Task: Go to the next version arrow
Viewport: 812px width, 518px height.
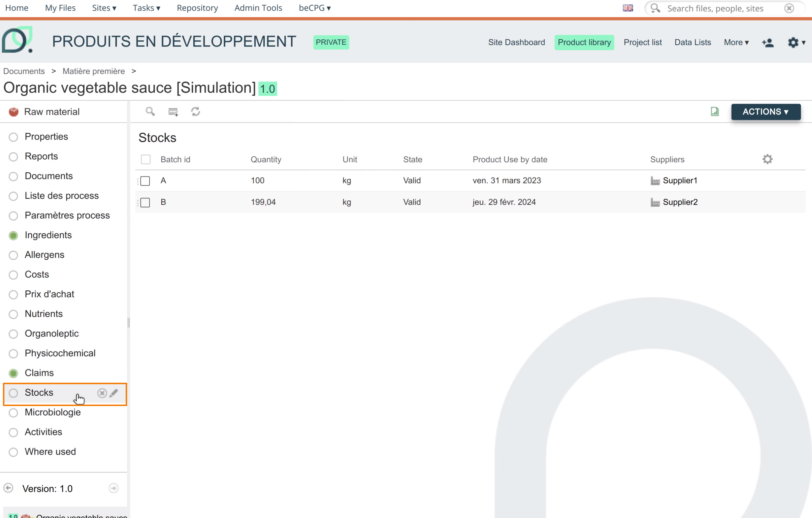Action: pyautogui.click(x=113, y=488)
